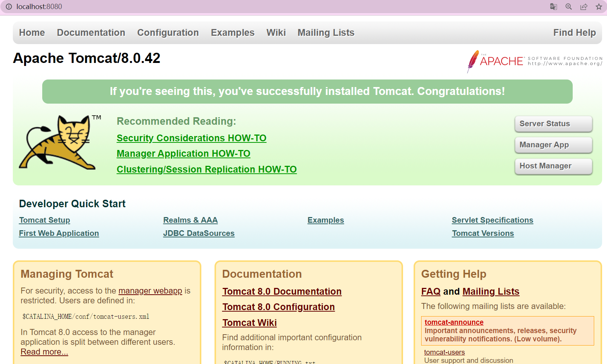Click the site information icon beside localhost:8080
The image size is (607, 364).
tap(9, 7)
